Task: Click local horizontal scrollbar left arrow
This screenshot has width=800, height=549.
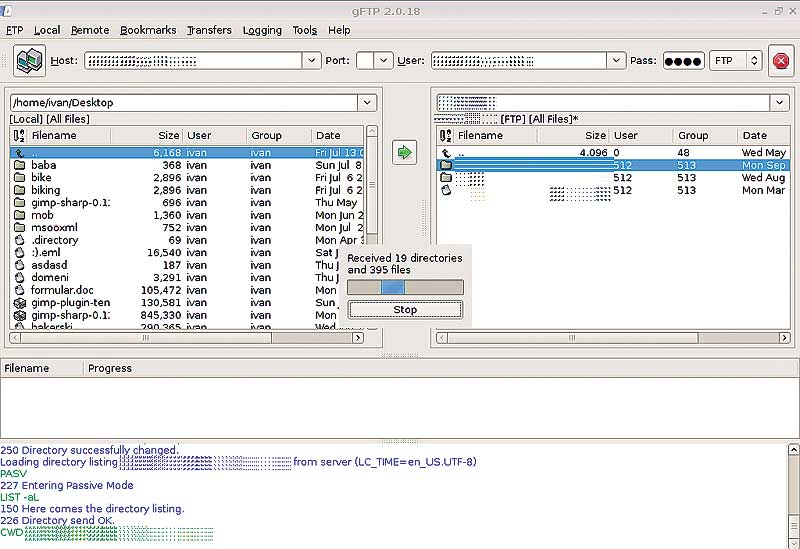Action: (x=16, y=337)
